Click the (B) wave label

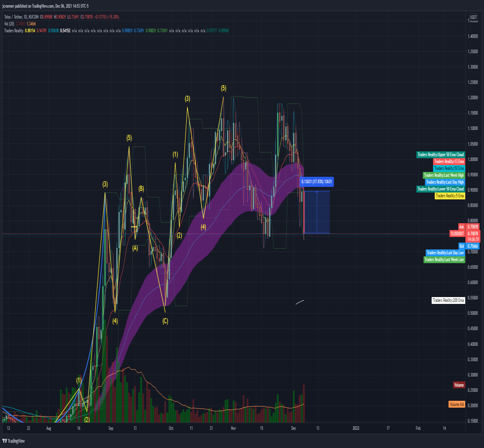(141, 188)
